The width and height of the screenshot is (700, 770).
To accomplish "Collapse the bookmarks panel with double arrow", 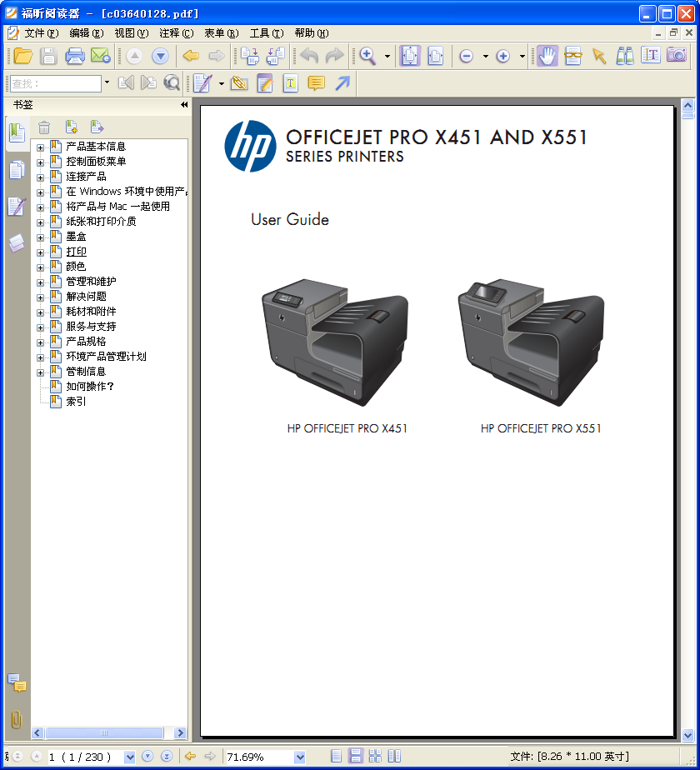I will (184, 105).
